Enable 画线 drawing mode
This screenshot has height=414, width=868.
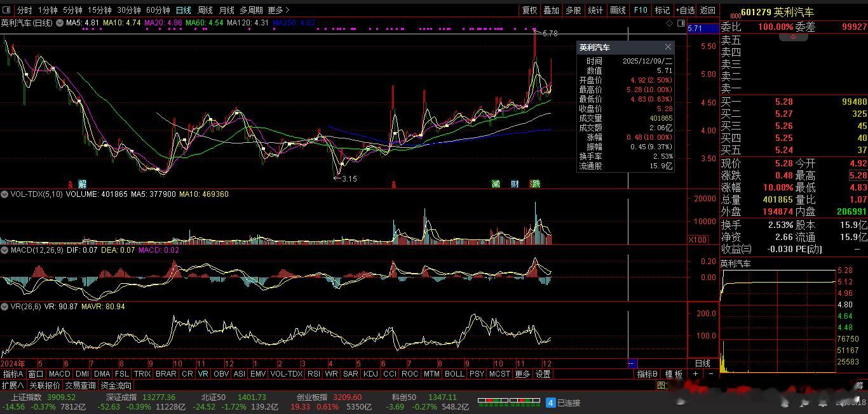(618, 10)
